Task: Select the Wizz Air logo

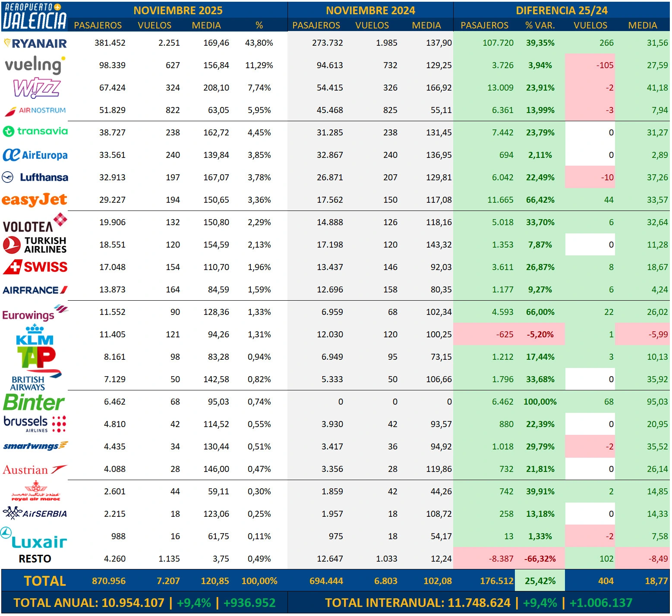Action: tap(37, 88)
